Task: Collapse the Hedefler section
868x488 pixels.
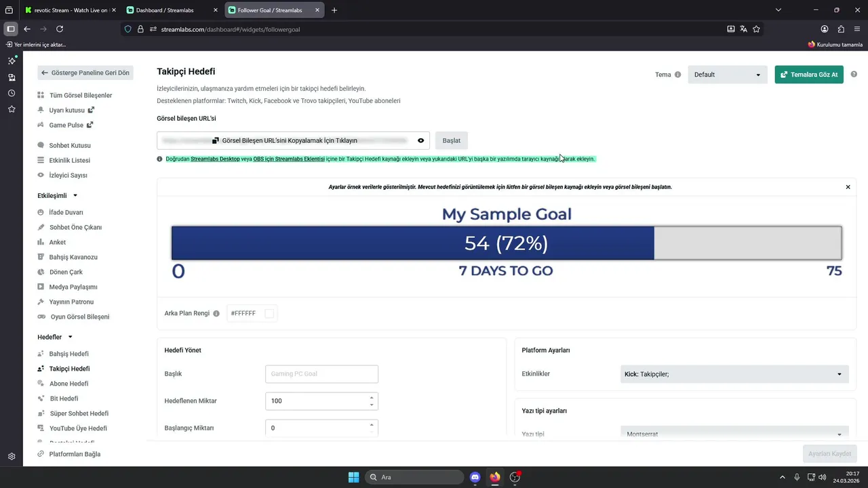Action: (70, 337)
